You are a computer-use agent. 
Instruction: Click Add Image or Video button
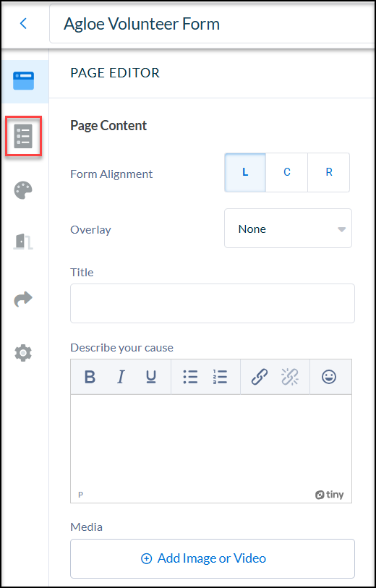[212, 559]
